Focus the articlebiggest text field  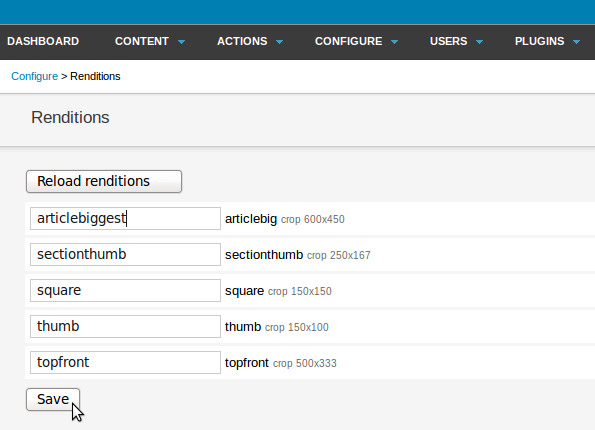pyautogui.click(x=125, y=218)
